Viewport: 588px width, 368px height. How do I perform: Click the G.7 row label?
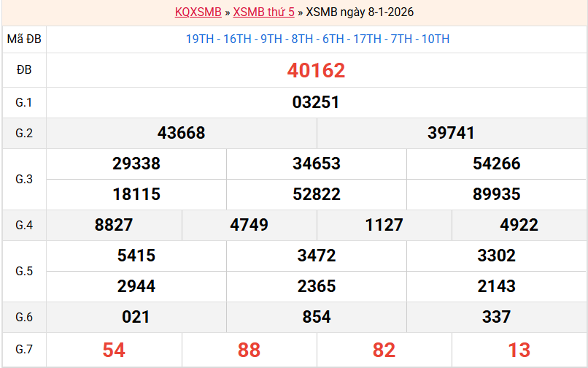click(x=24, y=349)
